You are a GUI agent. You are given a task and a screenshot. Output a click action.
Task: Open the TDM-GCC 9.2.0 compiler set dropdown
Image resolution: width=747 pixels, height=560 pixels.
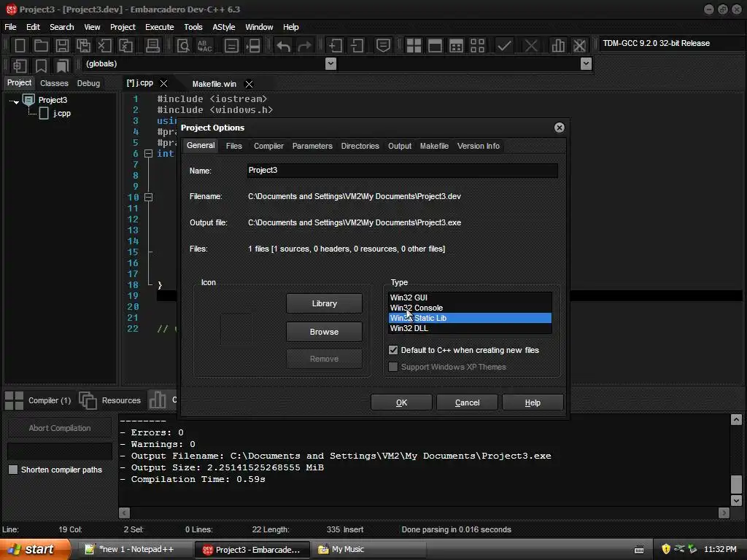[x=672, y=43]
